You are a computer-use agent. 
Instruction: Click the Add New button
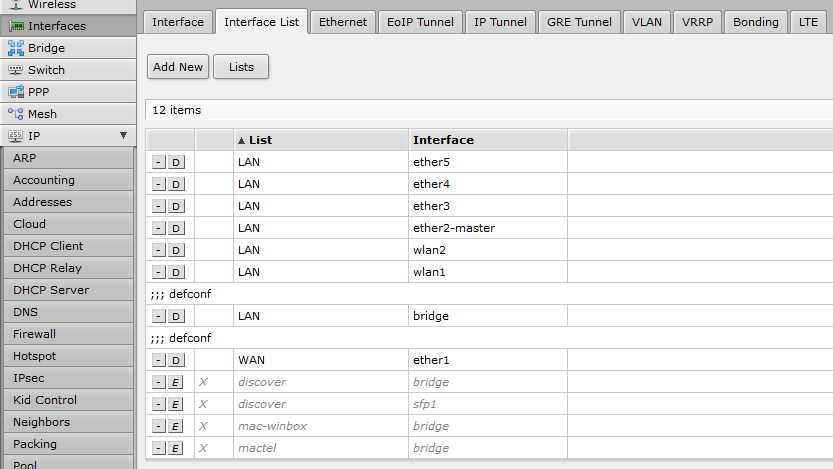[178, 67]
